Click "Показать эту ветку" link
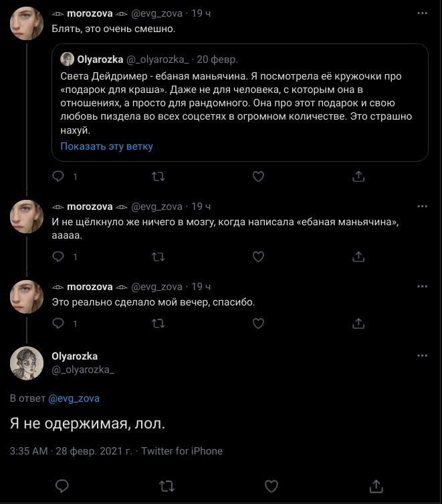The image size is (442, 504). [106, 146]
